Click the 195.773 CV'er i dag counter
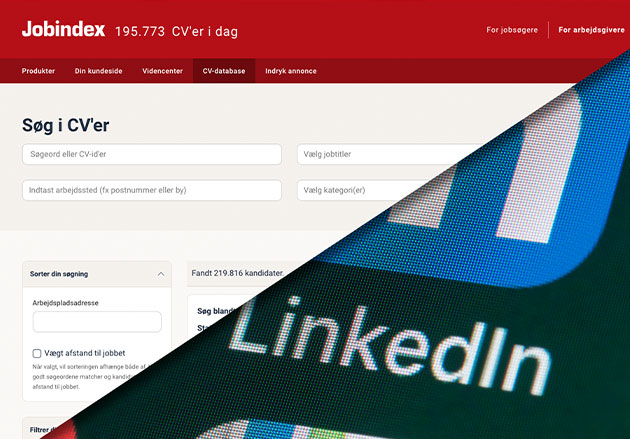The width and height of the screenshot is (630, 439). [176, 31]
